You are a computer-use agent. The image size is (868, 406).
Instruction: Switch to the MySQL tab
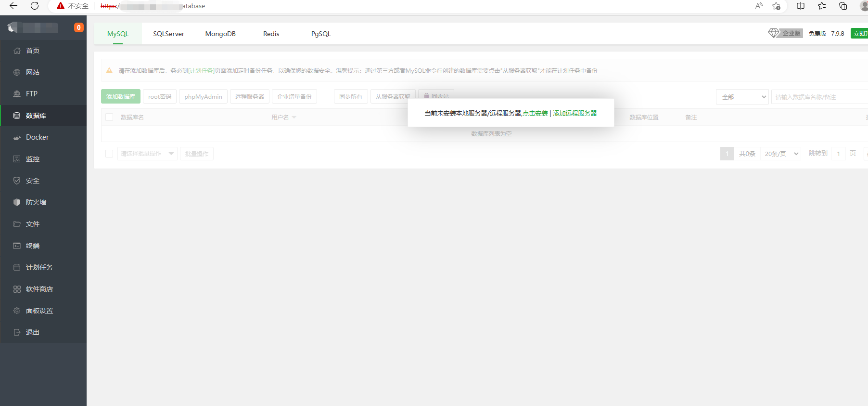[118, 34]
